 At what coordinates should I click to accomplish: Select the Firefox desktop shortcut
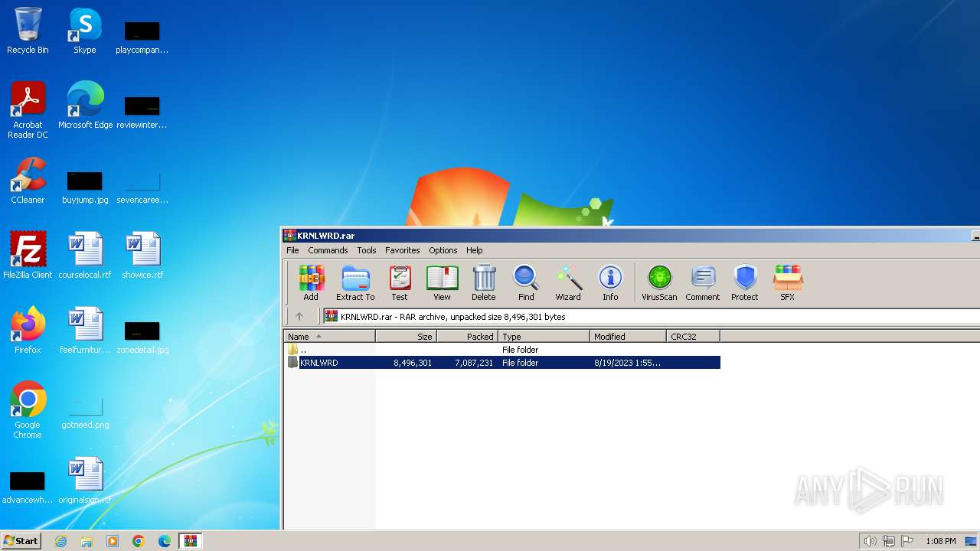coord(28,331)
